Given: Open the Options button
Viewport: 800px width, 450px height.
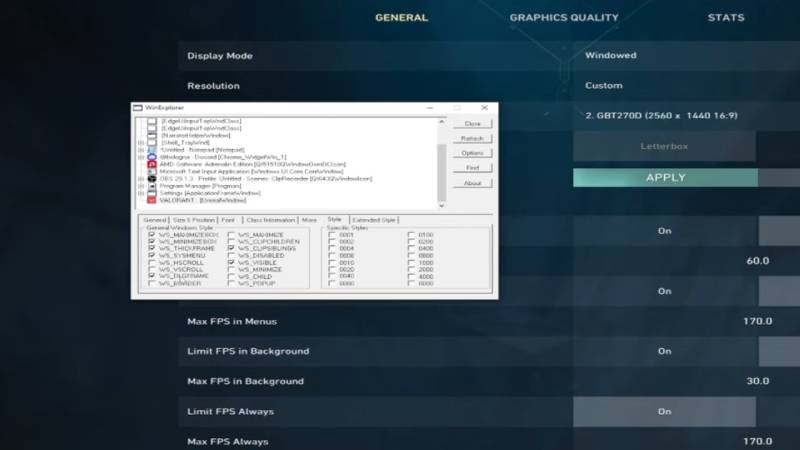Looking at the screenshot, I should pos(472,153).
